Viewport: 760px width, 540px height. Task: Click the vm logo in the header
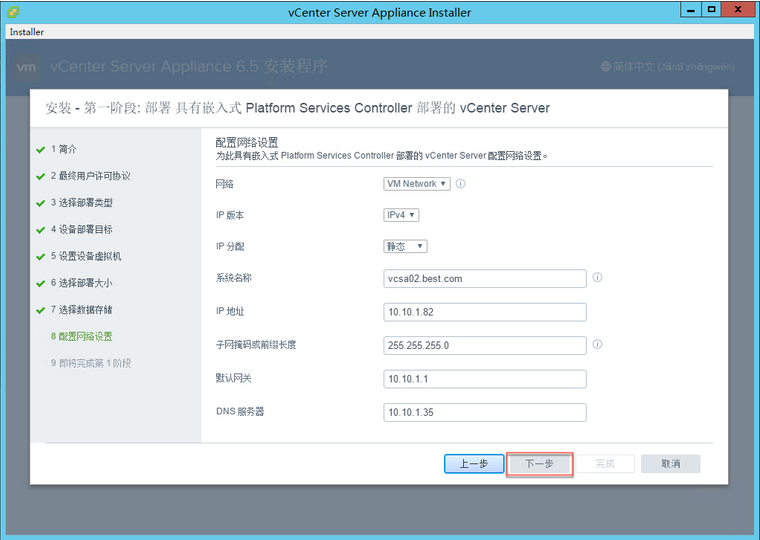(26, 67)
